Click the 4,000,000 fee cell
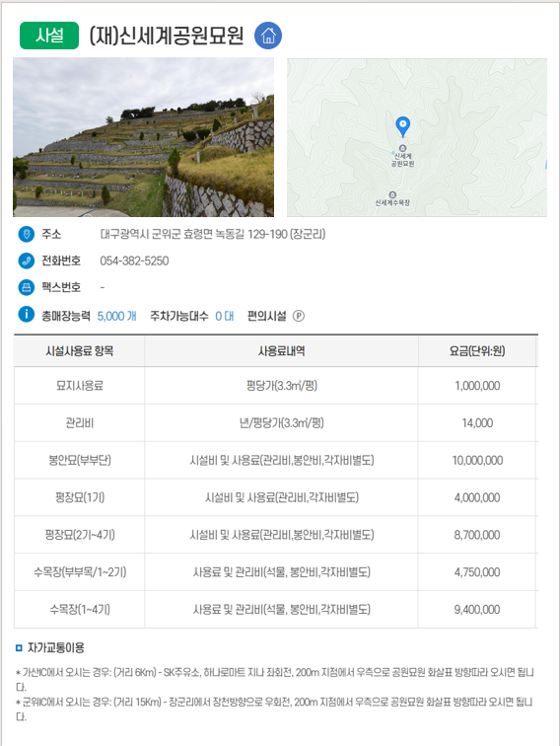This screenshot has width=560, height=746. [477, 497]
